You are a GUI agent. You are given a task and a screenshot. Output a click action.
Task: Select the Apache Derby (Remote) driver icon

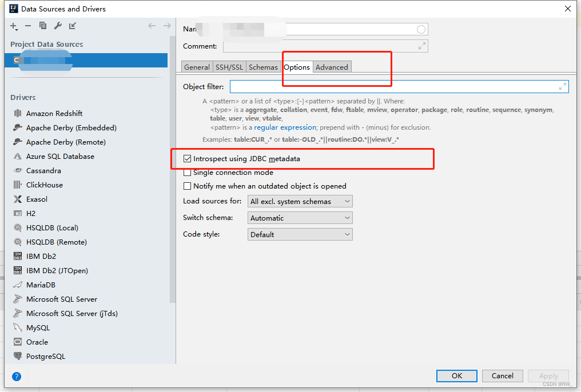(17, 142)
